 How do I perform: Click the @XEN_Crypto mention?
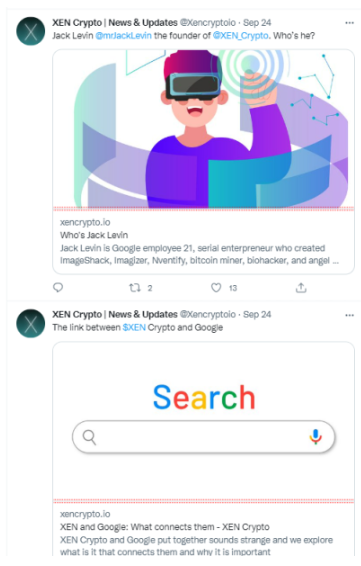[241, 36]
